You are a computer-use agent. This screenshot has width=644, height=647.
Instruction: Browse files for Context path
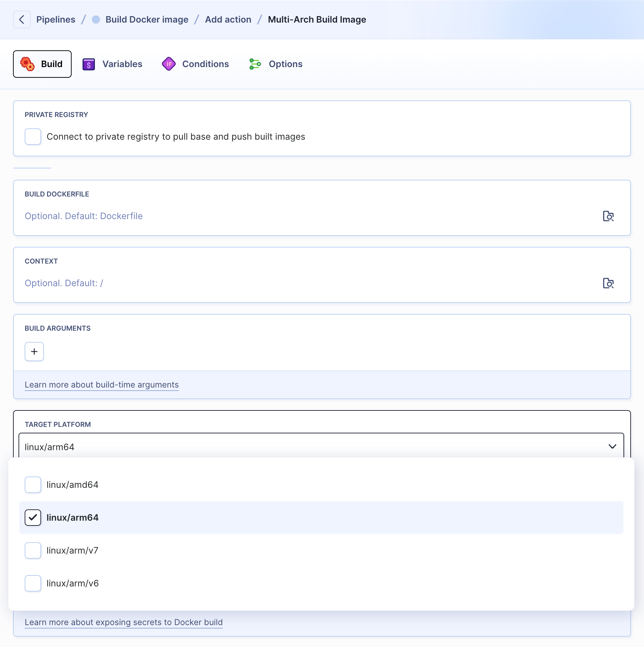(x=608, y=283)
